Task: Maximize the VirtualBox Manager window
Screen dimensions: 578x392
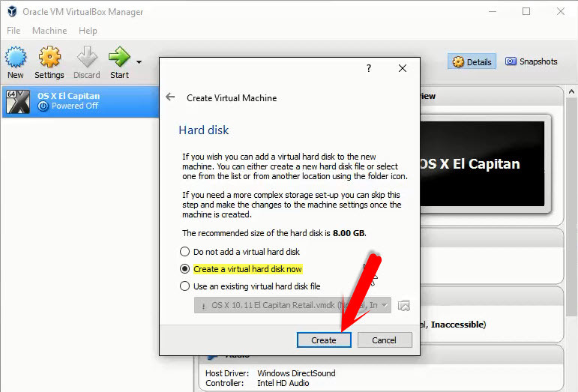Action: point(526,11)
